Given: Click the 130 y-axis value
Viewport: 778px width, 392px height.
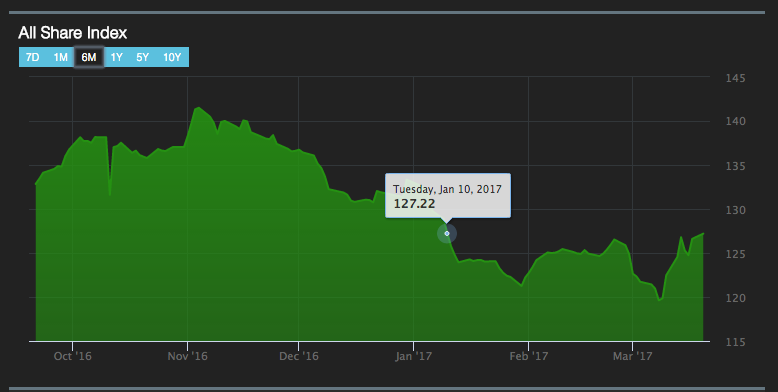Looking at the screenshot, I should click(x=735, y=210).
